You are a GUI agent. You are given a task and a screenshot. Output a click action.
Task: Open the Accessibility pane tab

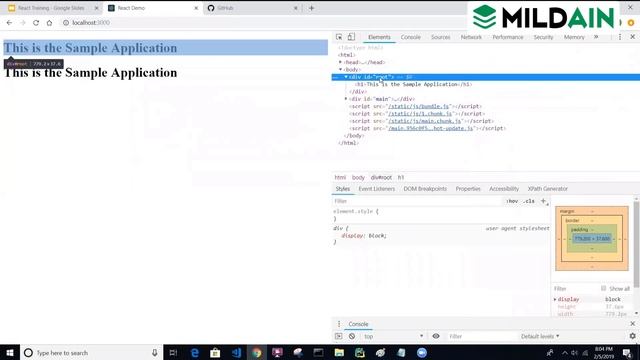504,189
